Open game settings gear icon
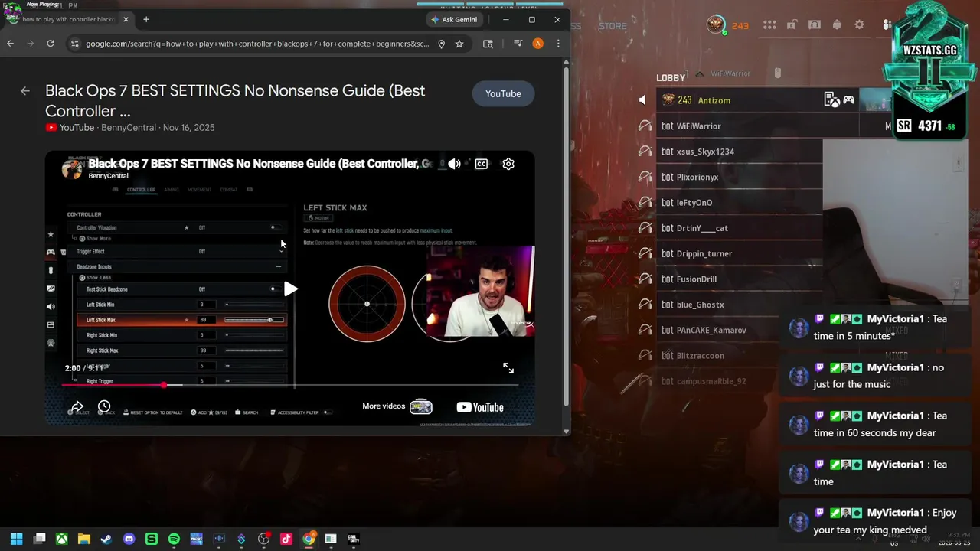Screen dimensions: 980x551 (x=859, y=25)
